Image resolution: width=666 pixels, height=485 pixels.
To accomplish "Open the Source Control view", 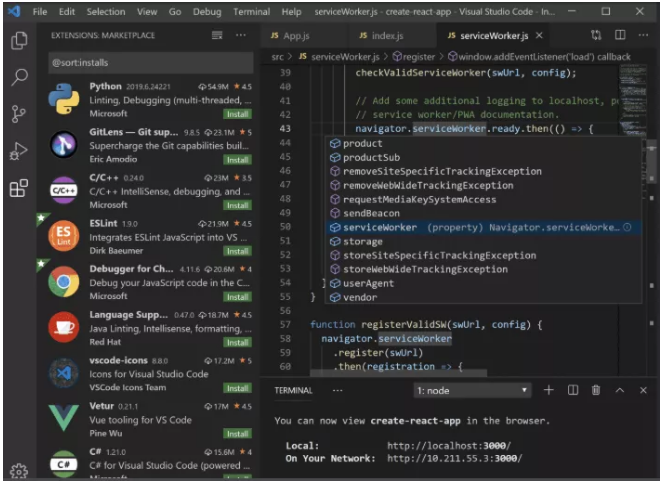I will [x=18, y=114].
